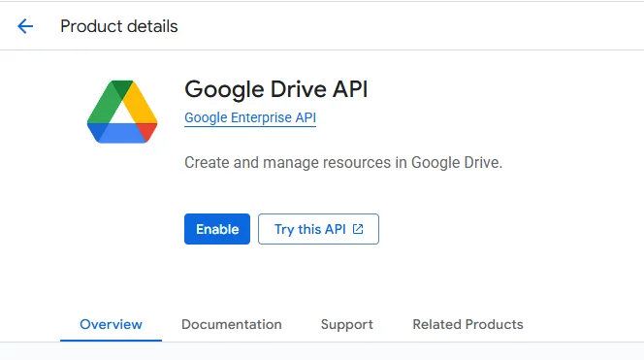The width and height of the screenshot is (644, 360).
Task: Click the Google Drive logo
Action: (x=122, y=112)
